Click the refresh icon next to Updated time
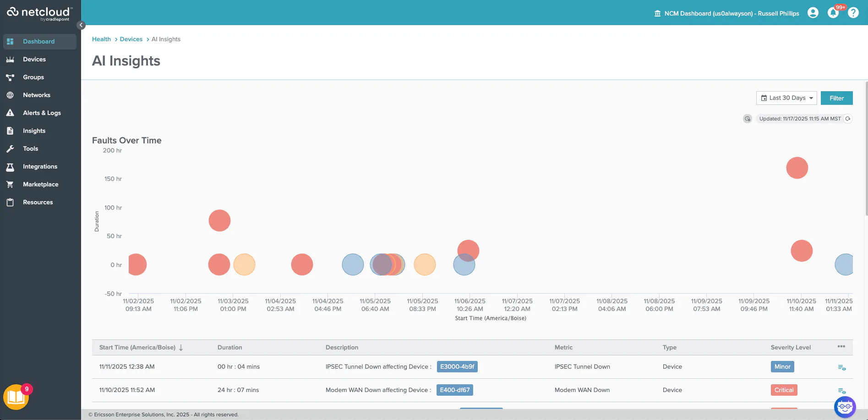Screen dimensions: 868x420 848,119
